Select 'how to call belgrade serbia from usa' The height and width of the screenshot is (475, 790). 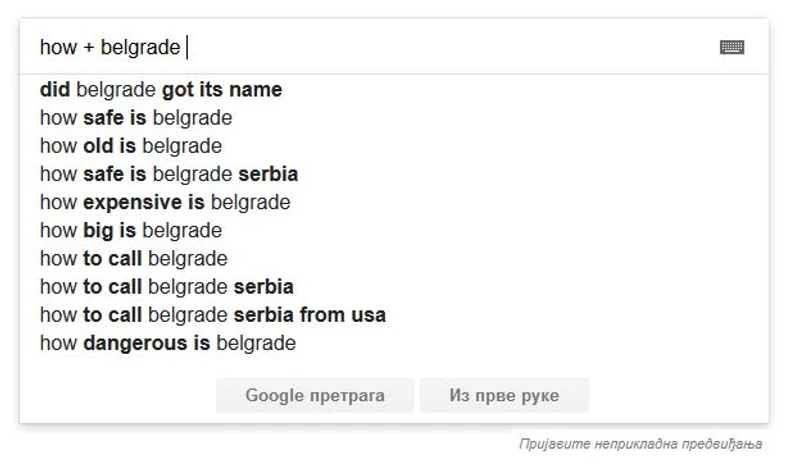(213, 315)
